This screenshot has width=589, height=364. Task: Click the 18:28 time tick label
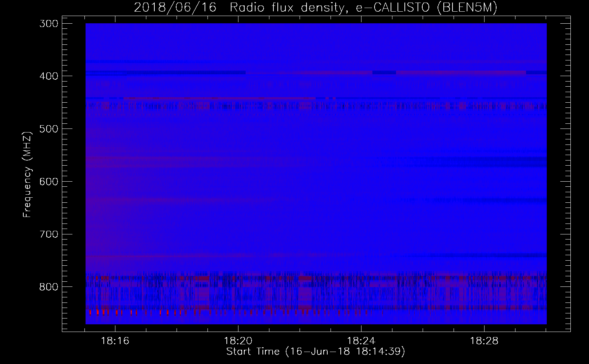click(x=484, y=341)
